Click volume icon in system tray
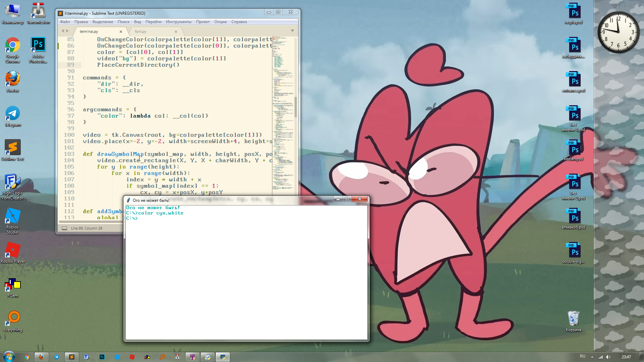This screenshot has height=362, width=644. (608, 357)
